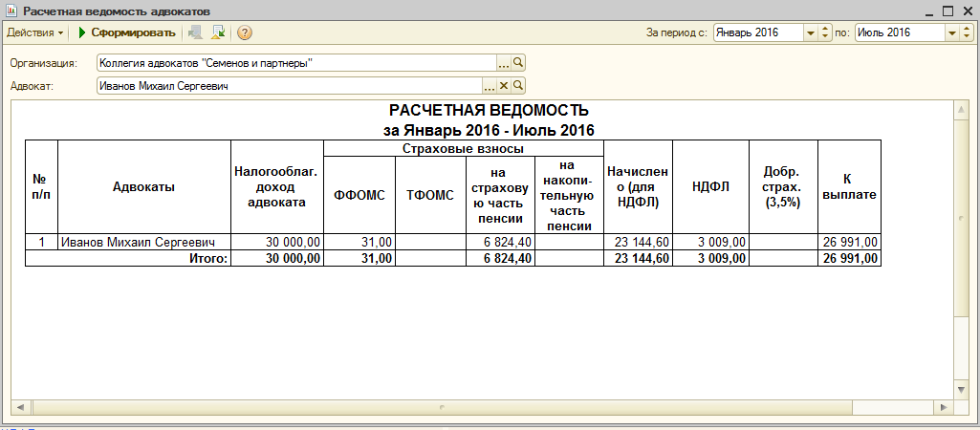The image size is (980, 430).
Task: Select the Иванов Михаил Сергеевич table cell
Action: tap(144, 243)
